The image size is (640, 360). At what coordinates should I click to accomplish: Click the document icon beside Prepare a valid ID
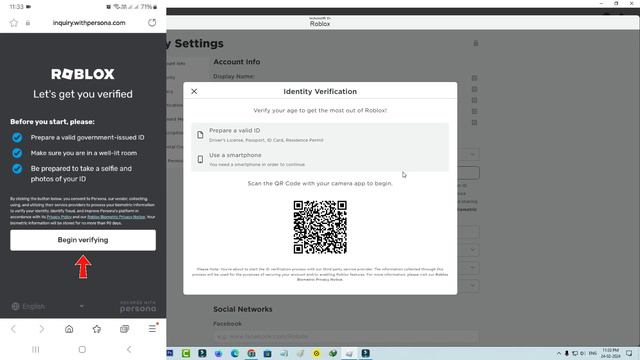[200, 135]
